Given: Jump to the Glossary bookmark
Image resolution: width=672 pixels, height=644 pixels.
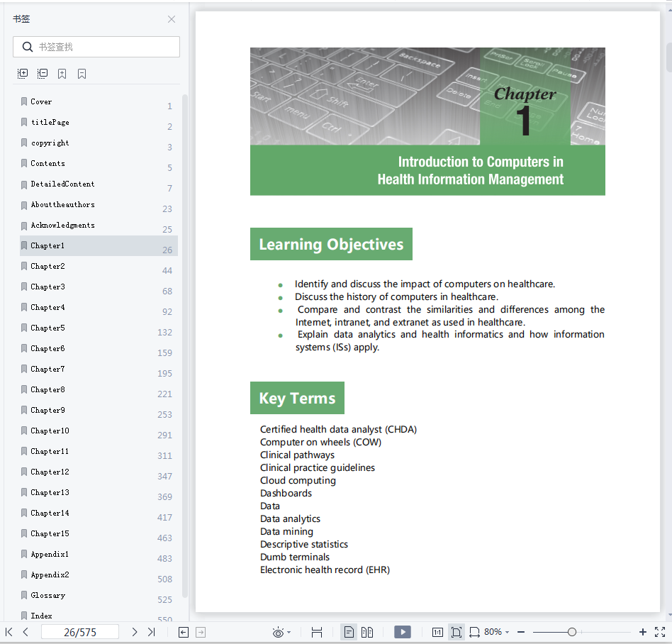Looking at the screenshot, I should tap(99, 596).
